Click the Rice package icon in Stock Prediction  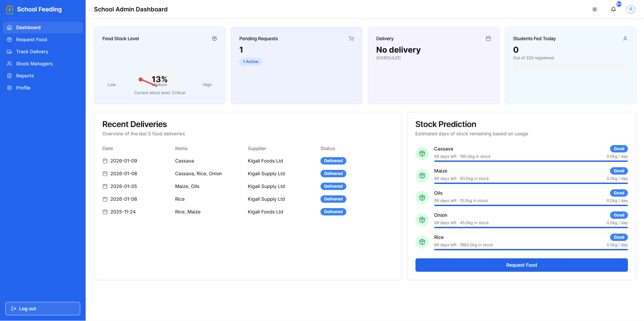tap(422, 242)
